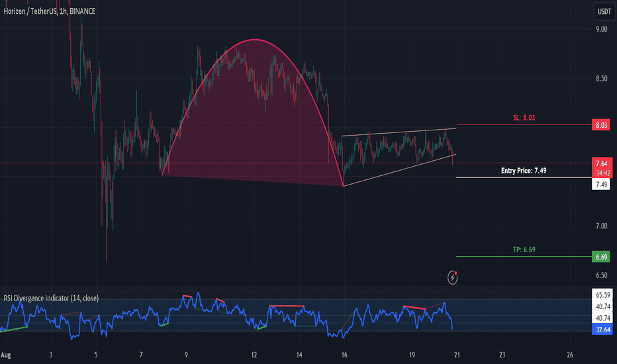Click the 8.50 price scale label
617x364 pixels.
[x=601, y=78]
